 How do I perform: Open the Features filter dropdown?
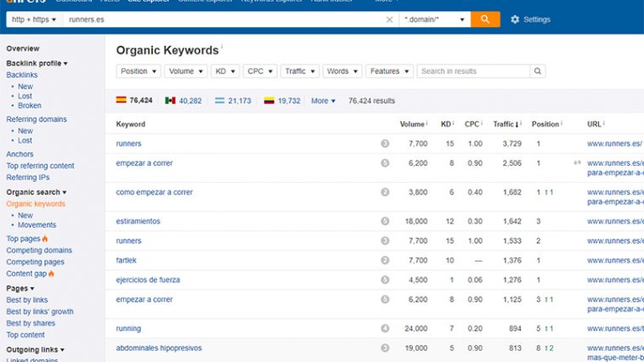point(389,71)
